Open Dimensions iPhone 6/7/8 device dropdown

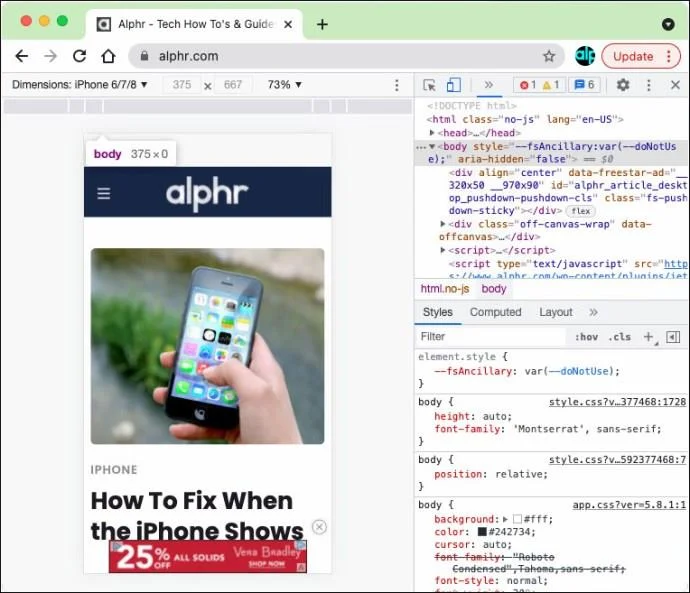[x=80, y=84]
